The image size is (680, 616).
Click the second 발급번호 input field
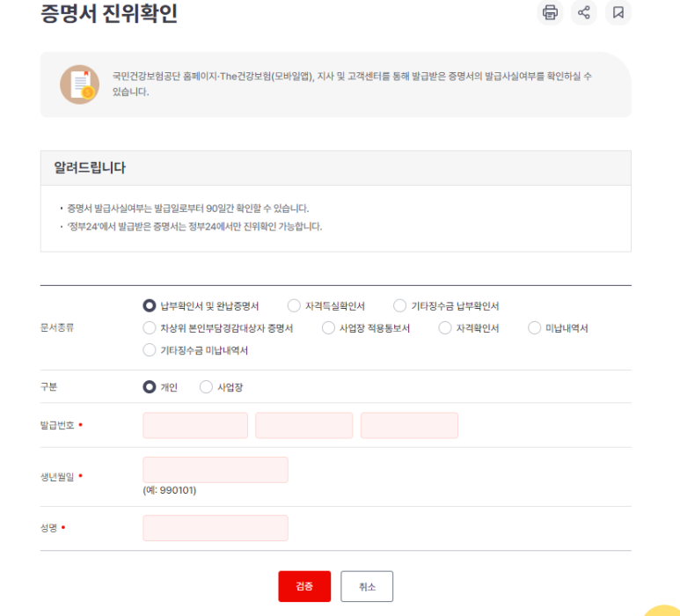click(304, 426)
